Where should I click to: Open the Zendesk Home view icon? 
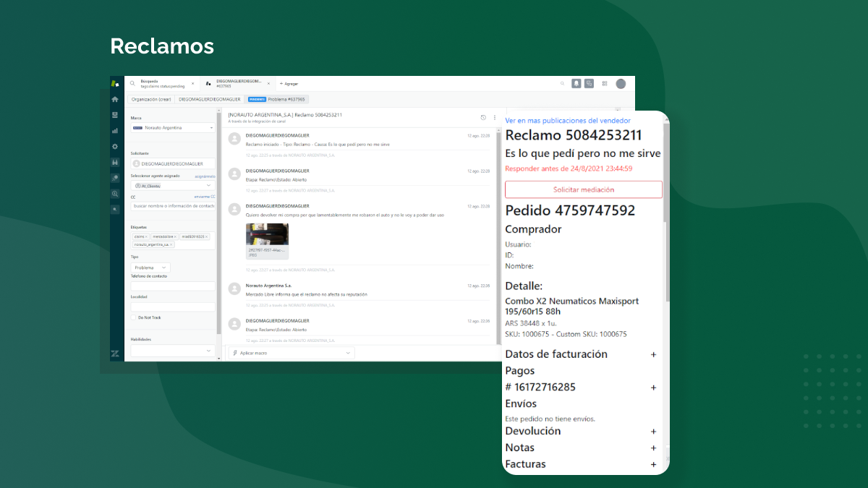(x=115, y=99)
